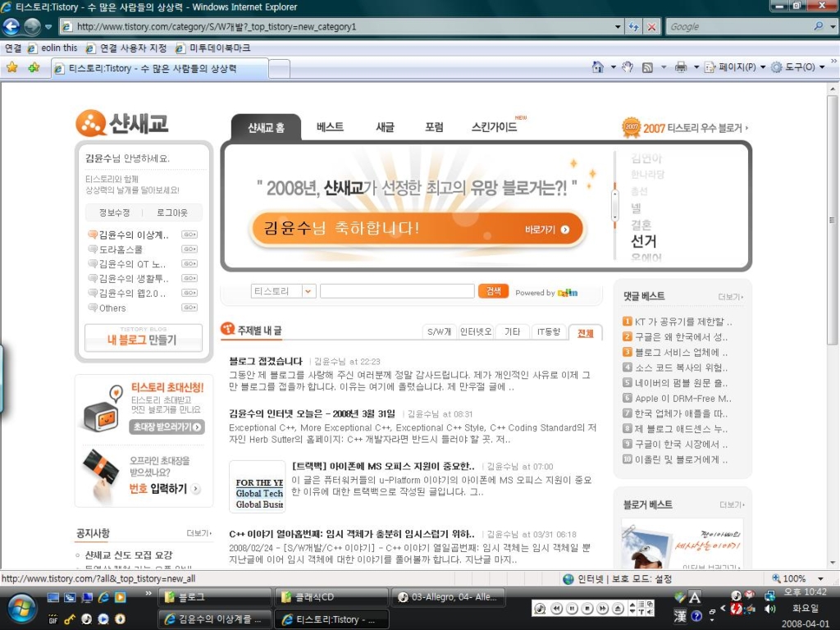840x630 pixels.
Task: Open the 미투데이북마크 favorites link
Action: (x=213, y=48)
